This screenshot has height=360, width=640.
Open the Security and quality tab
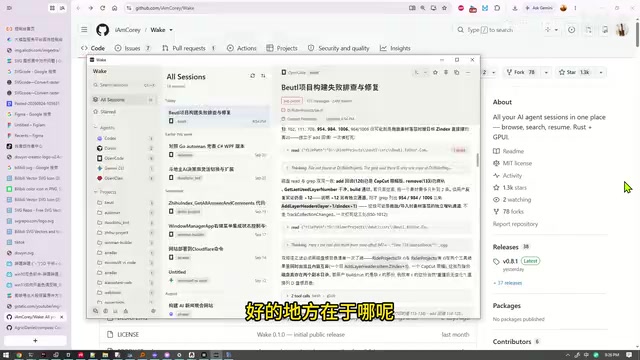(x=338, y=48)
